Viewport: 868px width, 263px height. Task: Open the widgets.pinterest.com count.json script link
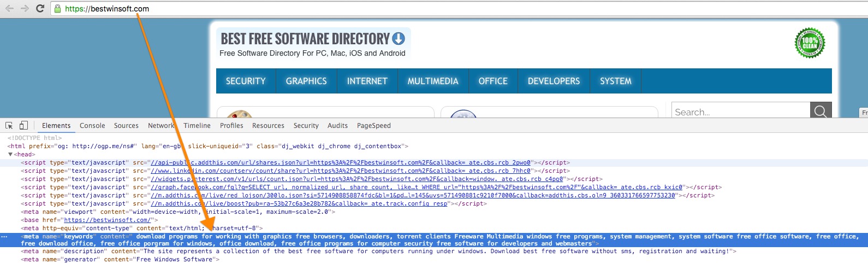[x=357, y=179]
